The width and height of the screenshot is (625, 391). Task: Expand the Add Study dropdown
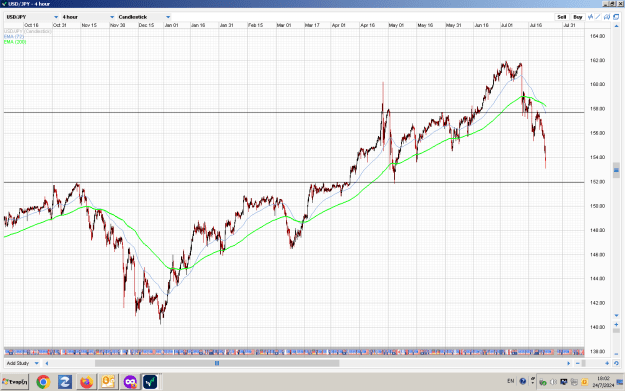point(22,363)
